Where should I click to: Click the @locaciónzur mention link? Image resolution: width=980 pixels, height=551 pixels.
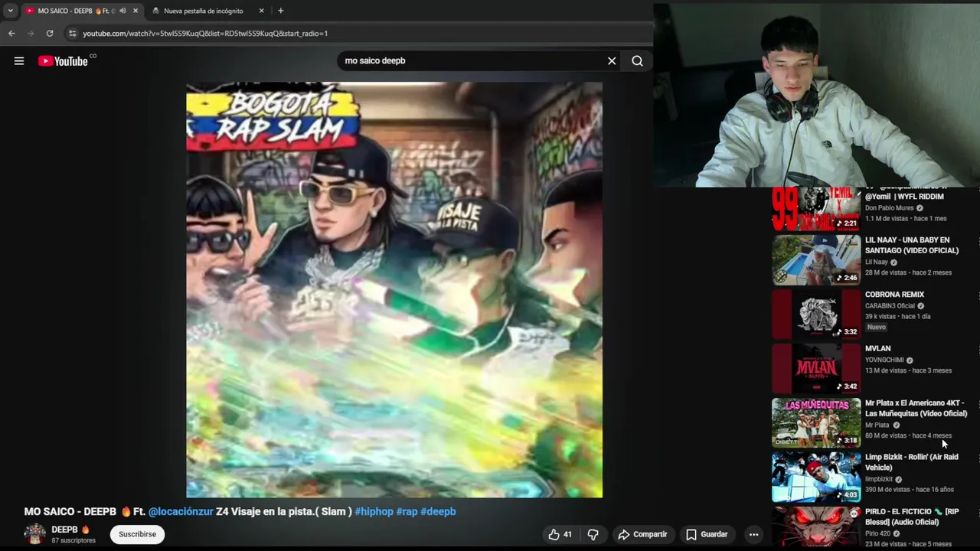click(181, 511)
